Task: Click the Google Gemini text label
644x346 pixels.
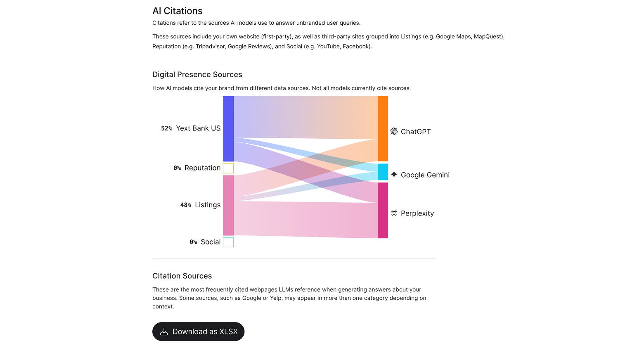Action: pos(425,175)
